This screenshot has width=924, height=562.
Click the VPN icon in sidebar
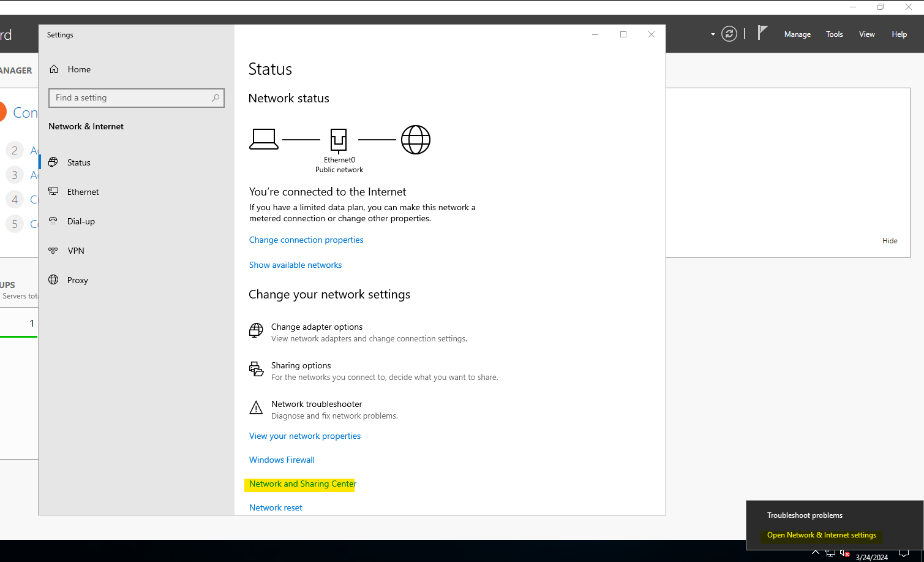tap(54, 250)
